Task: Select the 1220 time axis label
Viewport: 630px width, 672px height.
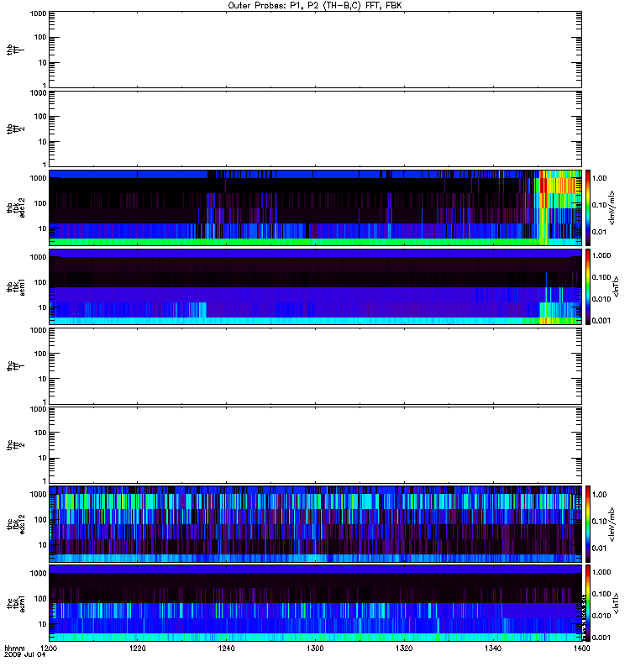Action: coord(137,648)
